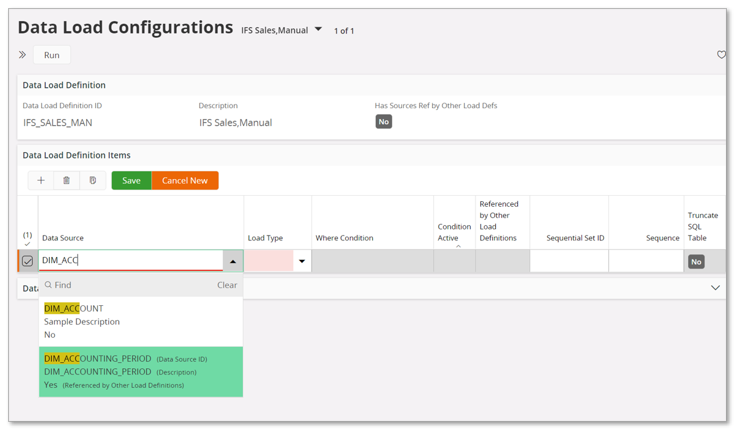Click the select-all checkmark in header
This screenshot has height=431, width=737.
[27, 244]
